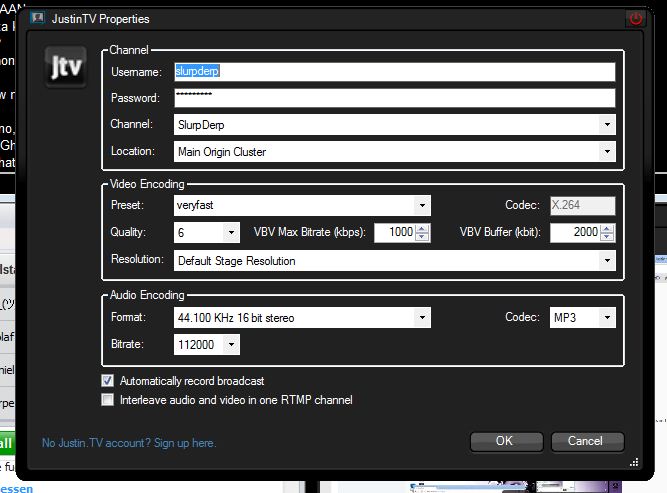Image resolution: width=667 pixels, height=493 pixels.
Task: Click the disabled X.264 video Codec field
Action: 582,205
